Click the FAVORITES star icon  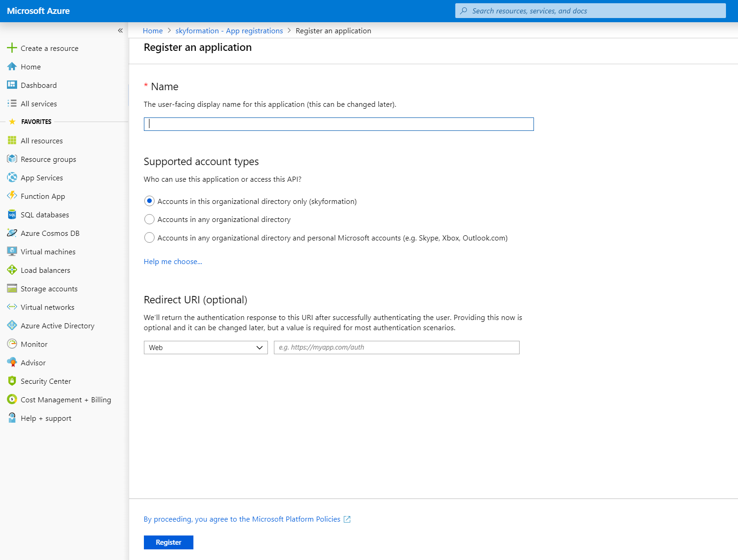12,122
